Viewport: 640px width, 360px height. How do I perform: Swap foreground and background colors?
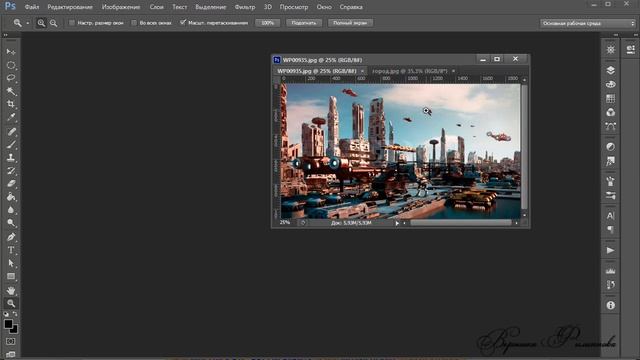click(x=15, y=314)
